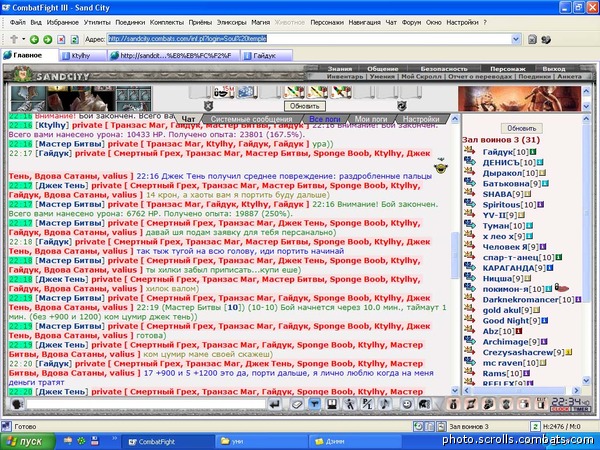Click the enter arrow send message icon

tap(274, 404)
